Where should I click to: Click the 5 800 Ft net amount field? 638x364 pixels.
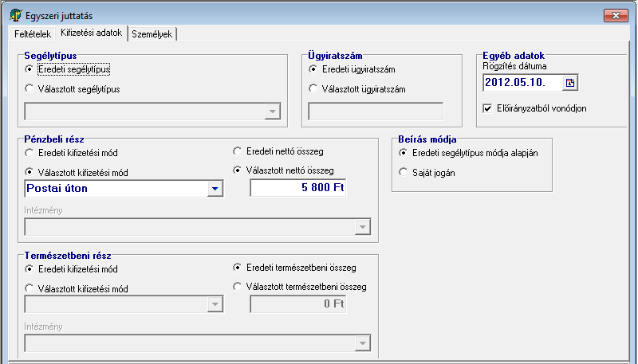click(x=297, y=188)
